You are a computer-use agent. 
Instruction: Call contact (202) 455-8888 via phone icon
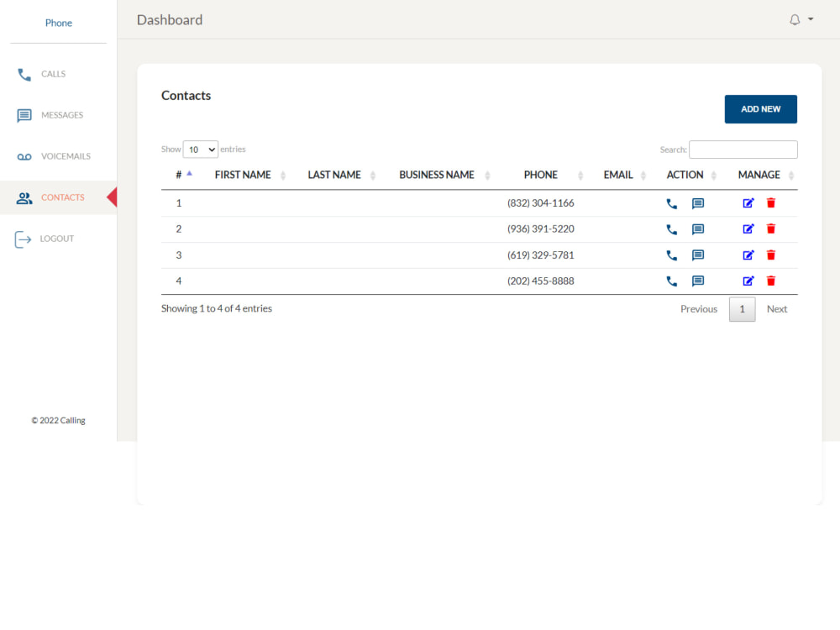click(x=672, y=281)
